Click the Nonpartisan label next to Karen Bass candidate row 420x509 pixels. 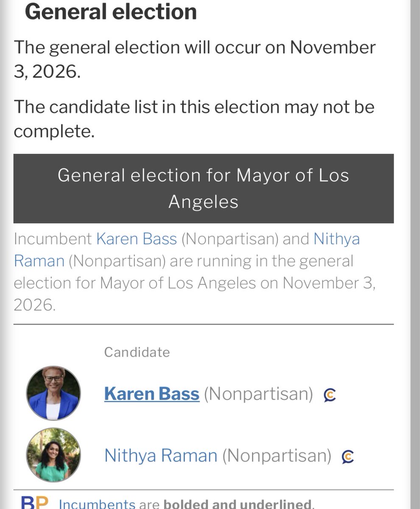[258, 394]
